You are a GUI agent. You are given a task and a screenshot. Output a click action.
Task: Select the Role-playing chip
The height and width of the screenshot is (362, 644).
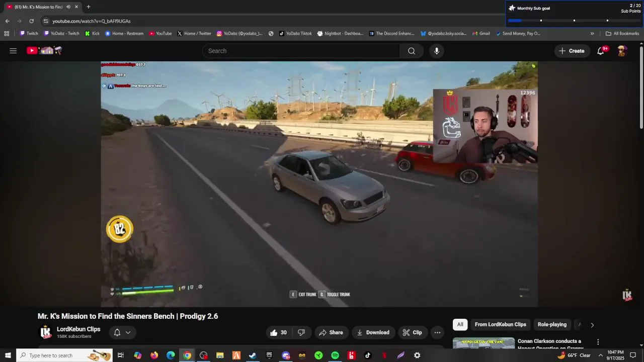[x=552, y=325]
